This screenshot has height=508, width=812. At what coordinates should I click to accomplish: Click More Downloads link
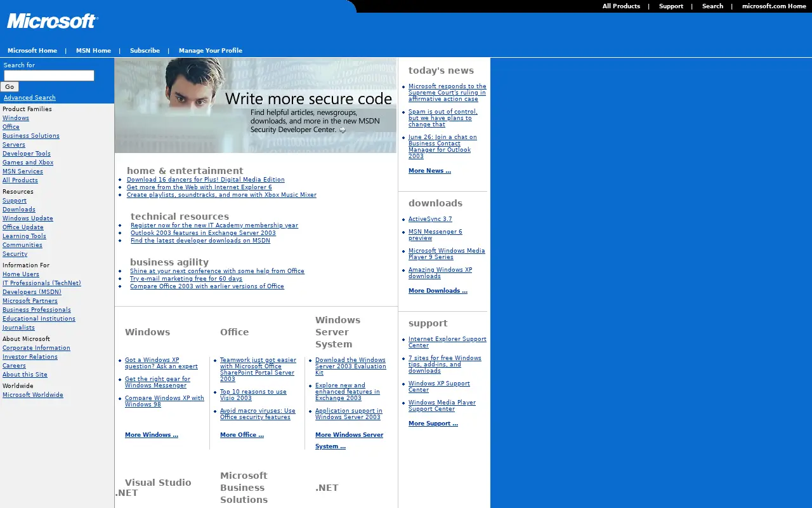click(x=438, y=291)
